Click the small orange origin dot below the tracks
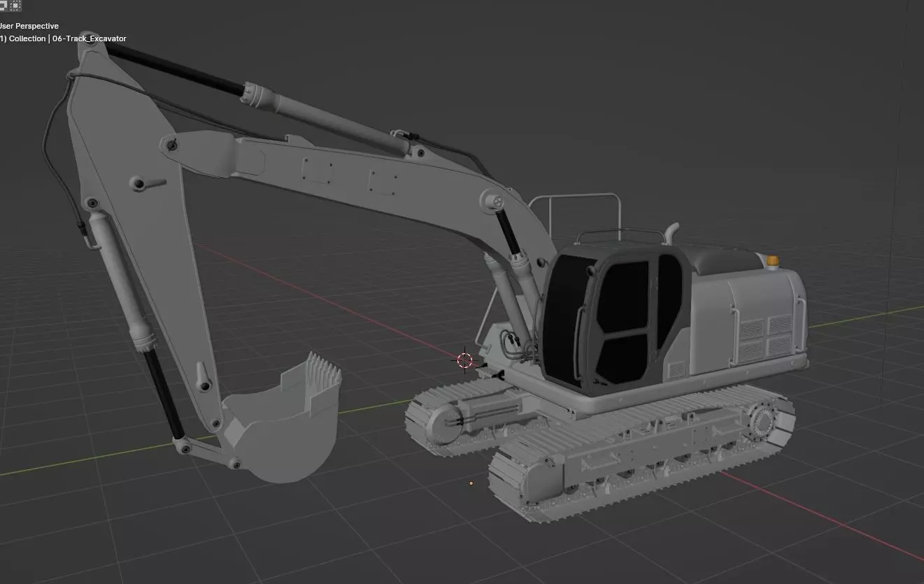Image resolution: width=924 pixels, height=584 pixels. click(471, 483)
